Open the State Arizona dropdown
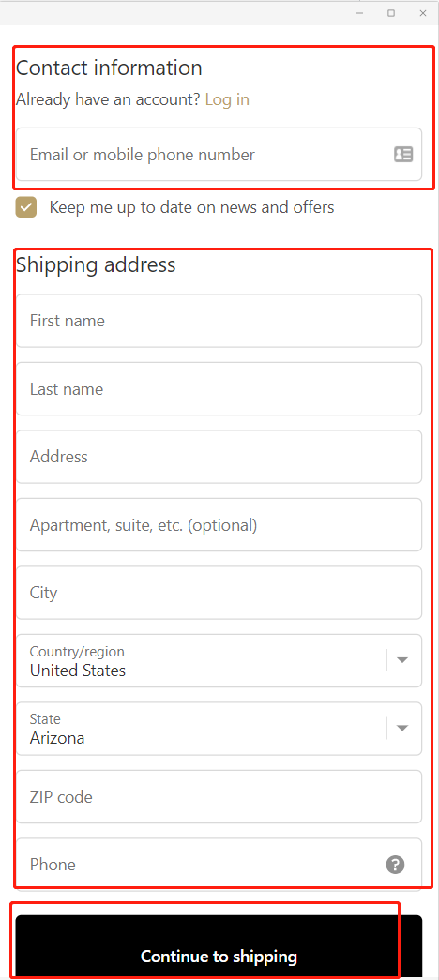 click(x=219, y=729)
